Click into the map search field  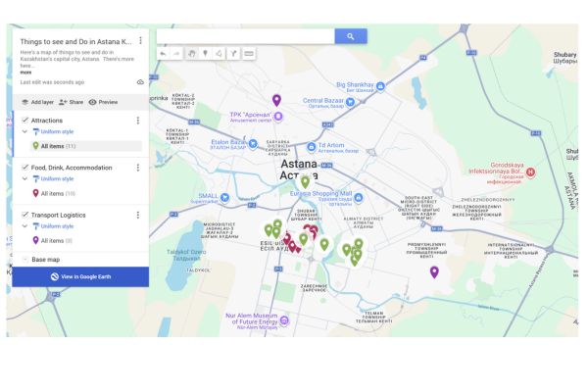click(x=246, y=36)
